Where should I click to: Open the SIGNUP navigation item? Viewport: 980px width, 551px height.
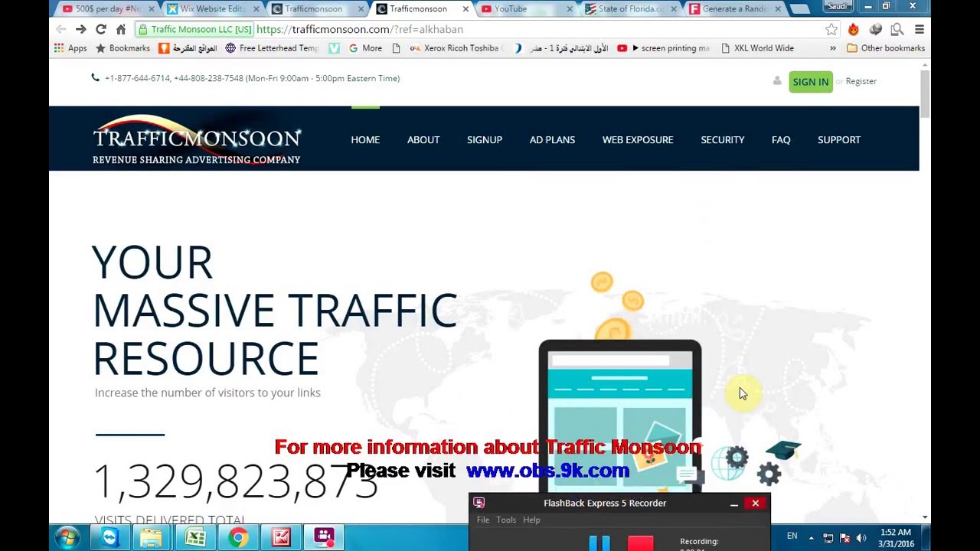[x=485, y=139]
